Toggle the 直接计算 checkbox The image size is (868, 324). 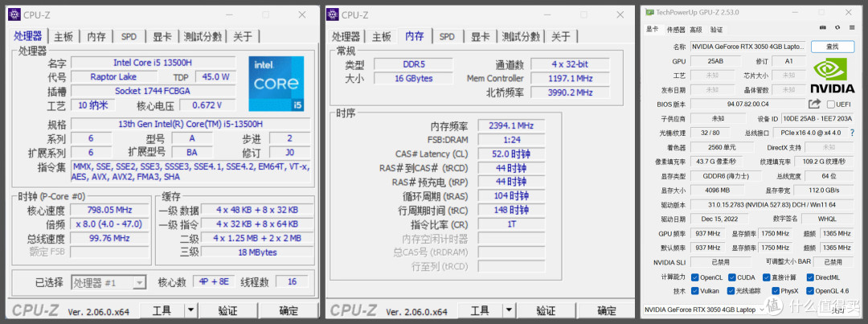coord(766,277)
